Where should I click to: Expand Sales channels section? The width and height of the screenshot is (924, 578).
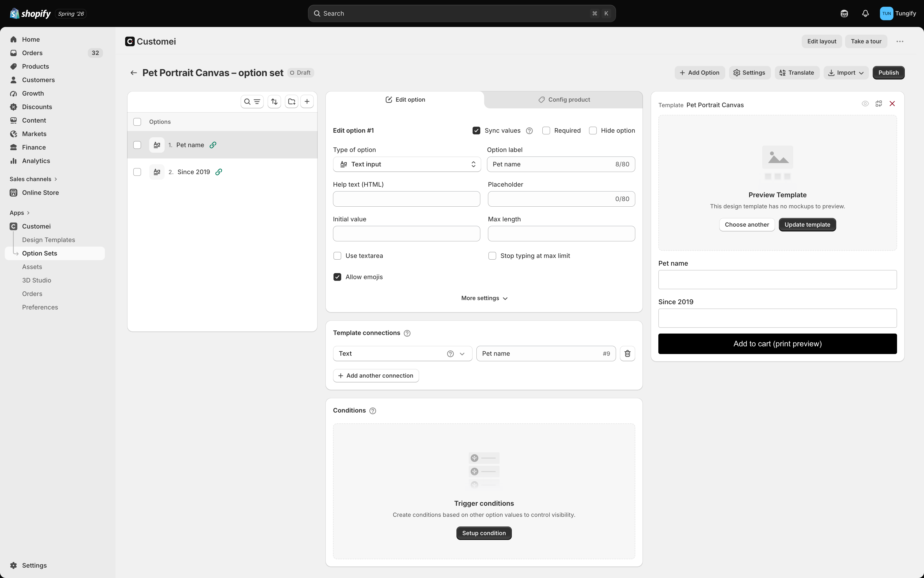(x=33, y=179)
